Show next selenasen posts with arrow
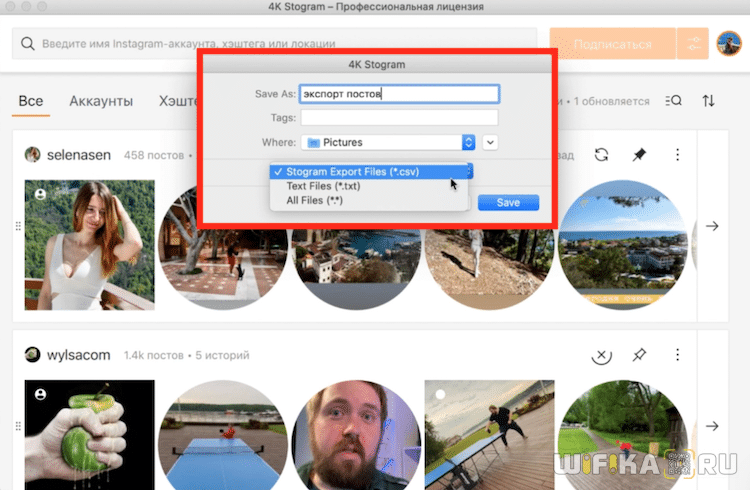This screenshot has width=750, height=490. coord(712,226)
